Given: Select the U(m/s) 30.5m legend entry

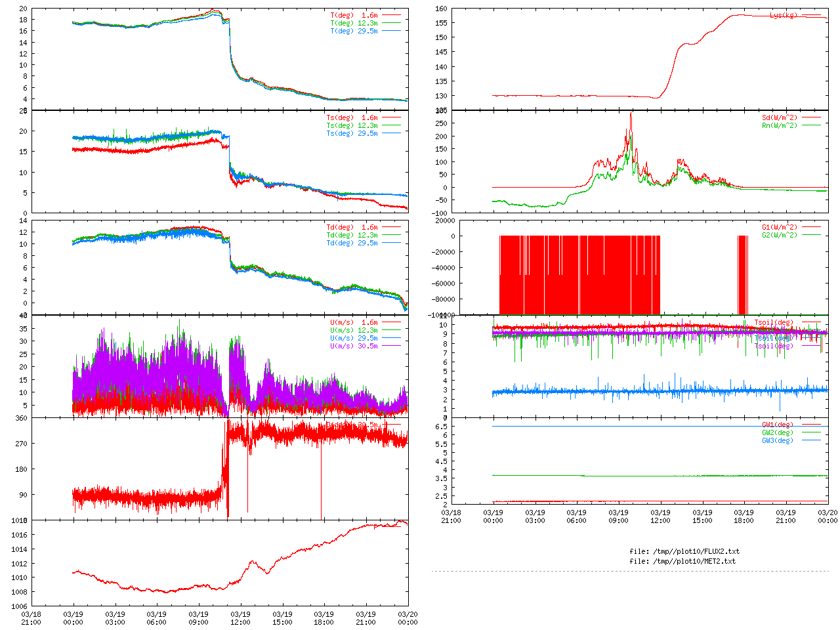Looking at the screenshot, I should (x=354, y=346).
